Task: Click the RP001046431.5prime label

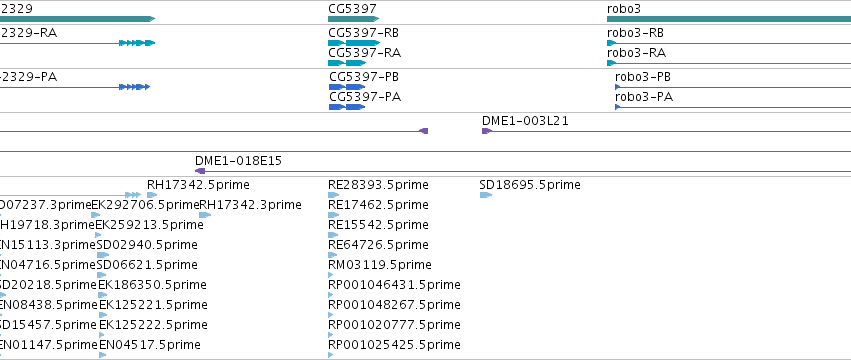Action: point(395,285)
